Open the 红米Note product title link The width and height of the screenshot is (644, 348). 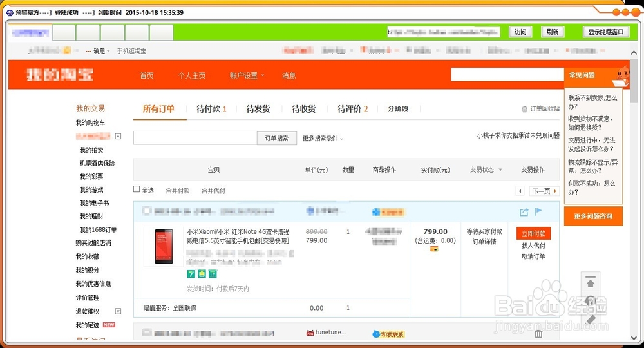coord(238,237)
